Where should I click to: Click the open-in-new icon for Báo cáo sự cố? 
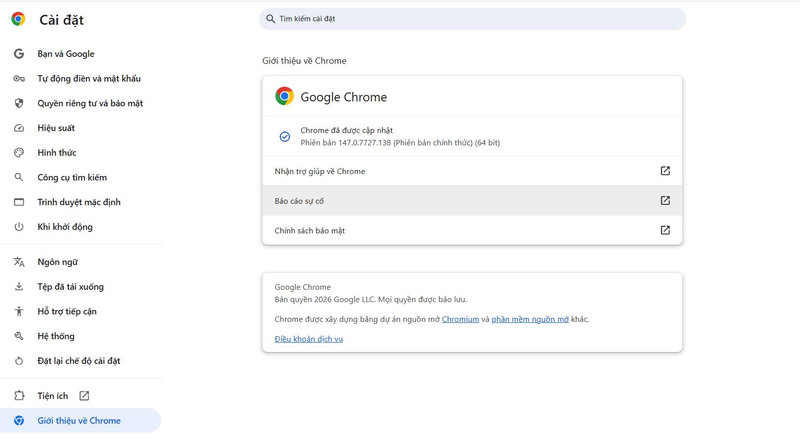(x=665, y=201)
